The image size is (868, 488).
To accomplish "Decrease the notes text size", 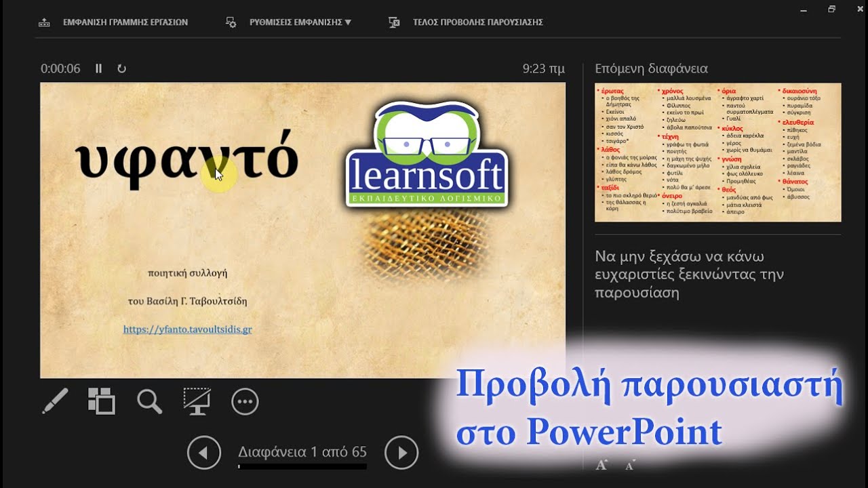I will 629,465.
